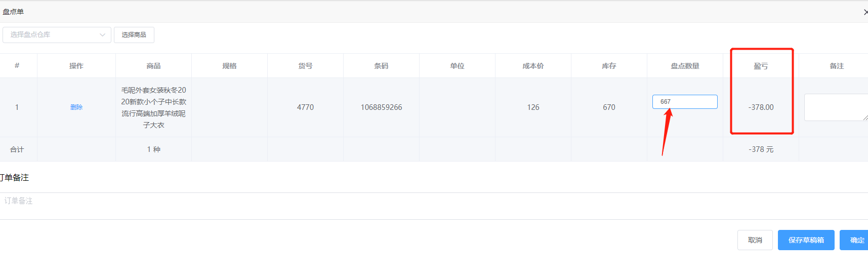The image size is (868, 276).
Task: Grab the 备注 textarea resize handle
Action: click(x=865, y=118)
